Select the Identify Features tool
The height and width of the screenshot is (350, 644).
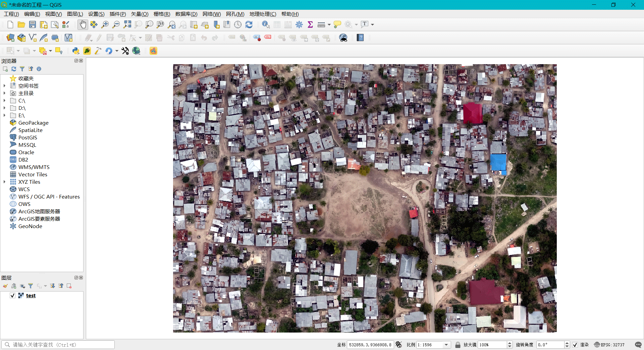(x=266, y=25)
